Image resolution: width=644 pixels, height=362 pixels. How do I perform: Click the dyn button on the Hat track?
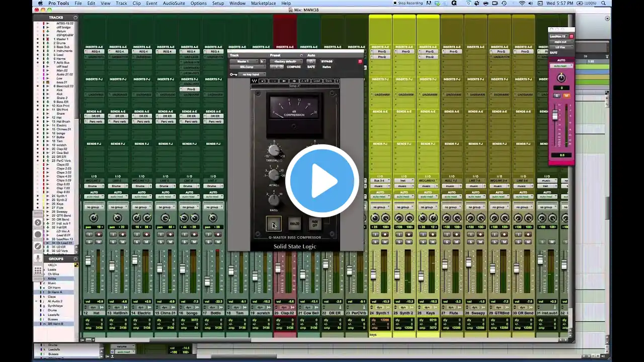[94, 307]
